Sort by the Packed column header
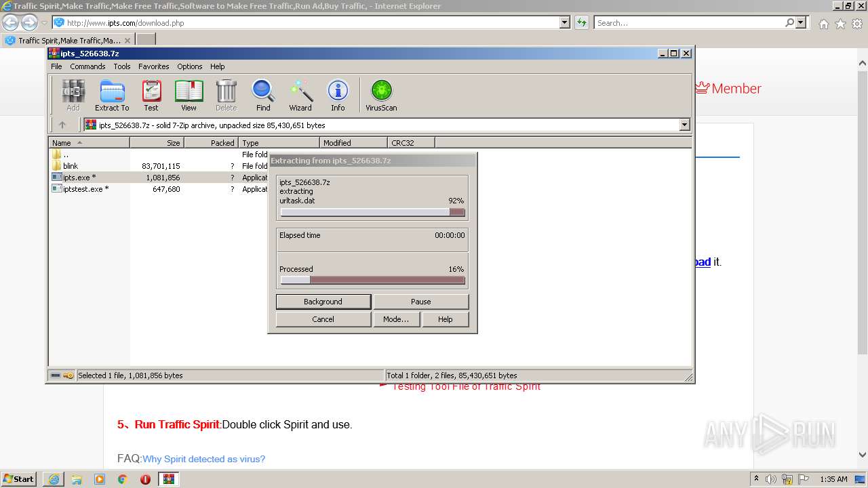 pyautogui.click(x=211, y=143)
